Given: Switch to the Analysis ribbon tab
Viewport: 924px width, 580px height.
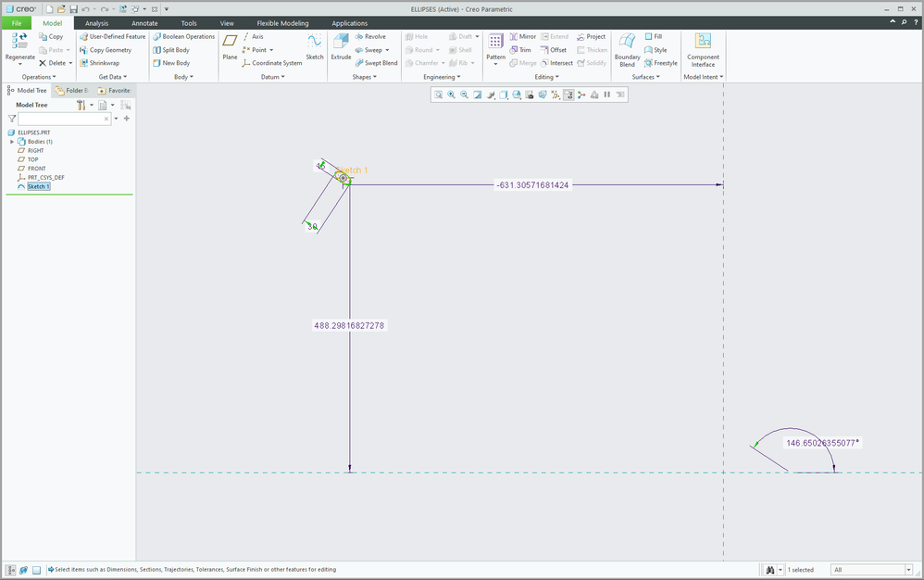Looking at the screenshot, I should (x=96, y=23).
